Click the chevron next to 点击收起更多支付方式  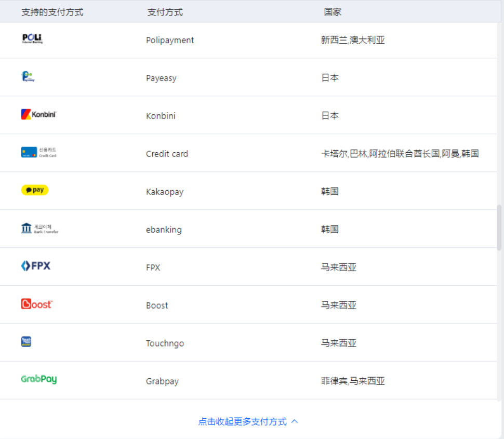(x=295, y=421)
